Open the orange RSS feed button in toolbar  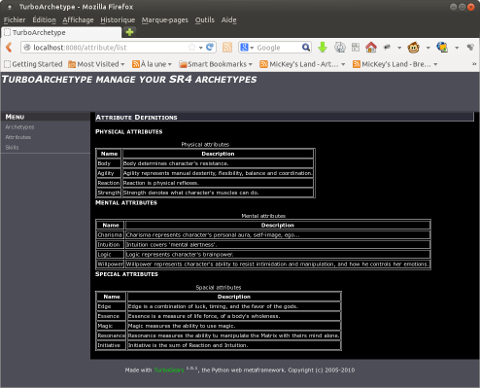pos(227,47)
